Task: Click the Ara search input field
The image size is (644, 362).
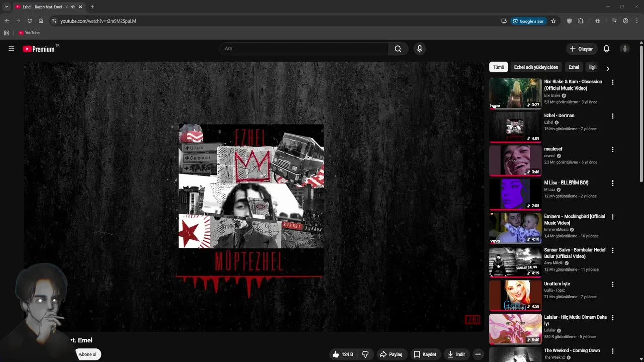Action: point(304,49)
